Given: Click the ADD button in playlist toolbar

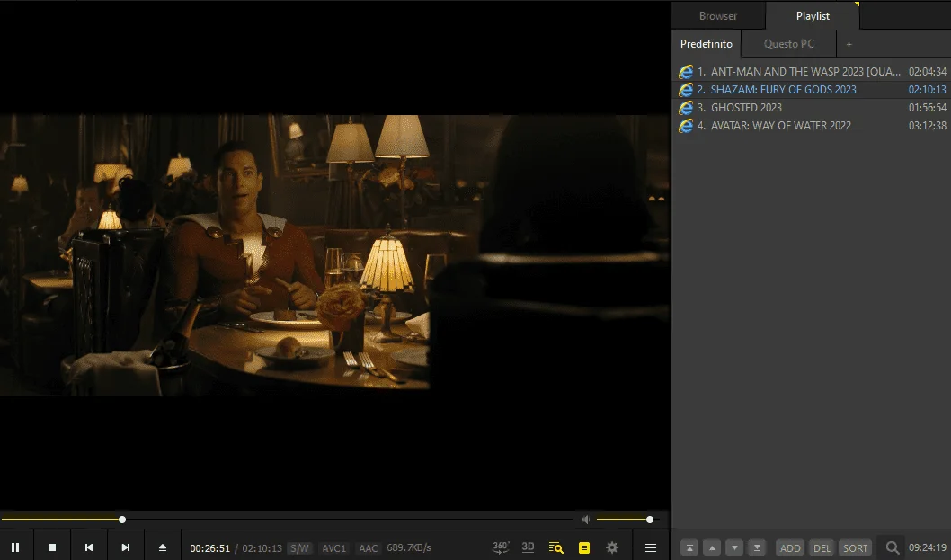Looking at the screenshot, I should [x=790, y=548].
